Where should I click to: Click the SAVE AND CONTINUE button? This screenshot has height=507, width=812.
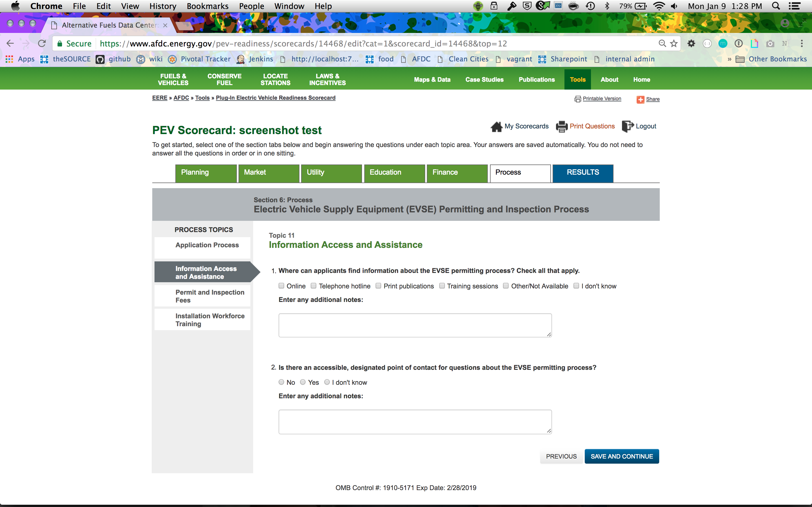(x=621, y=456)
